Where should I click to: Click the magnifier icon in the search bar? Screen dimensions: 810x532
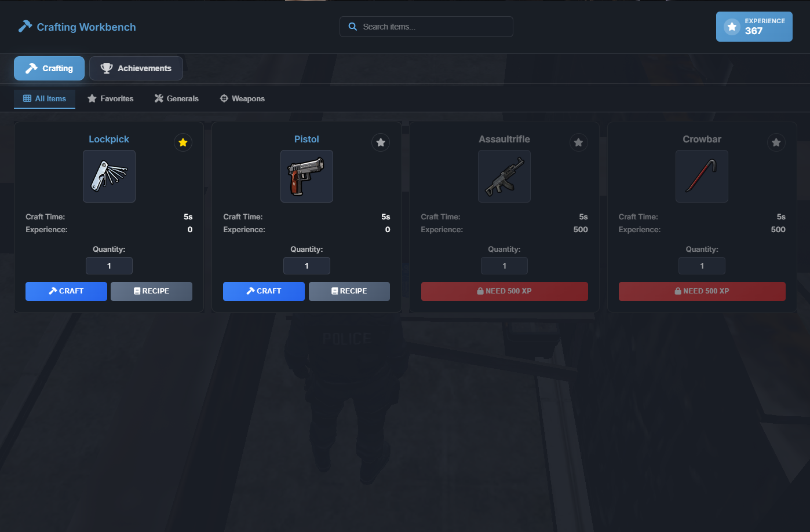pyautogui.click(x=353, y=27)
